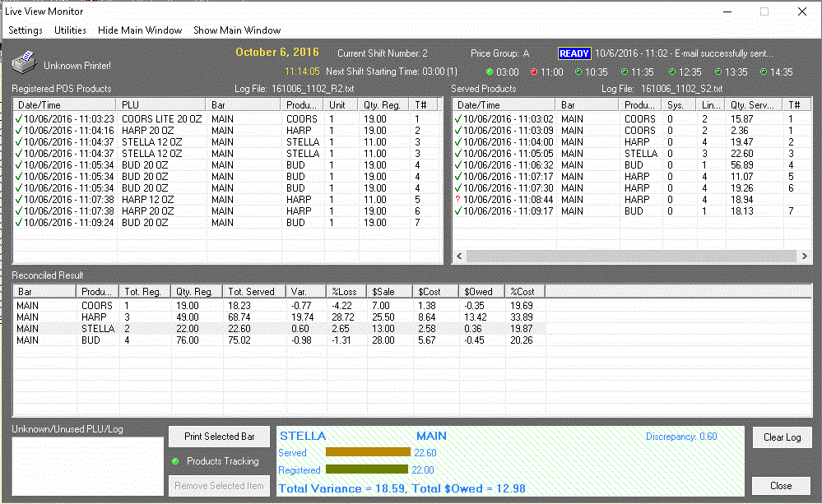
Task: Click the blue READY status indicator
Action: (x=574, y=53)
